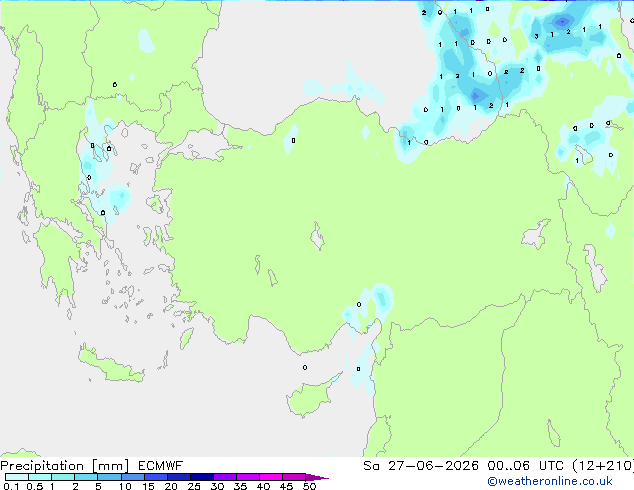634x490 pixels.
Task: Click the 0.5–1 mm legend color swatch
Action: (x=40, y=477)
